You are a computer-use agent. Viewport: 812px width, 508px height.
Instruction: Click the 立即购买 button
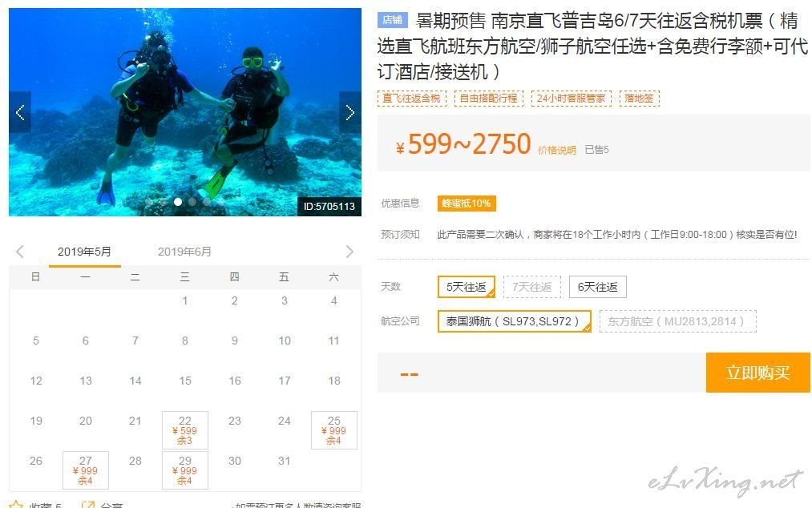click(757, 373)
